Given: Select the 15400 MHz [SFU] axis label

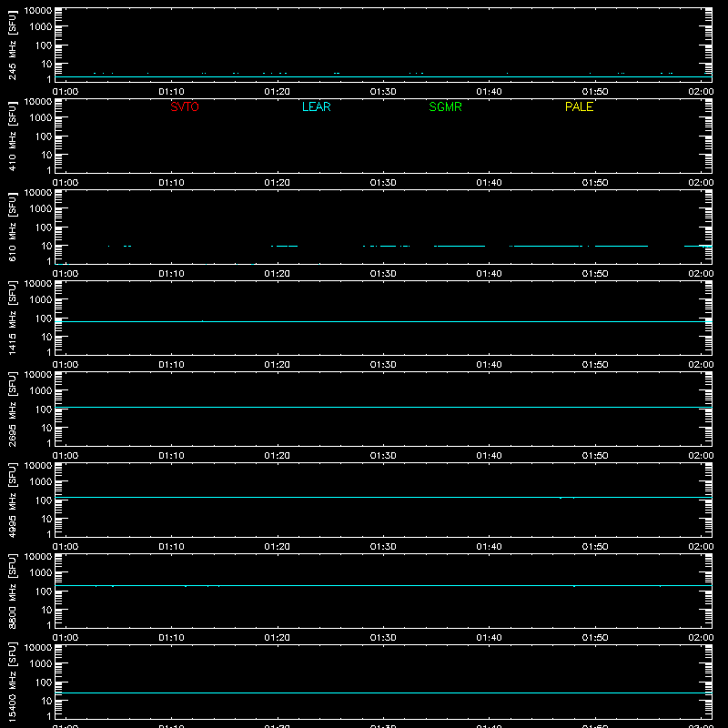Looking at the screenshot, I should (13, 682).
